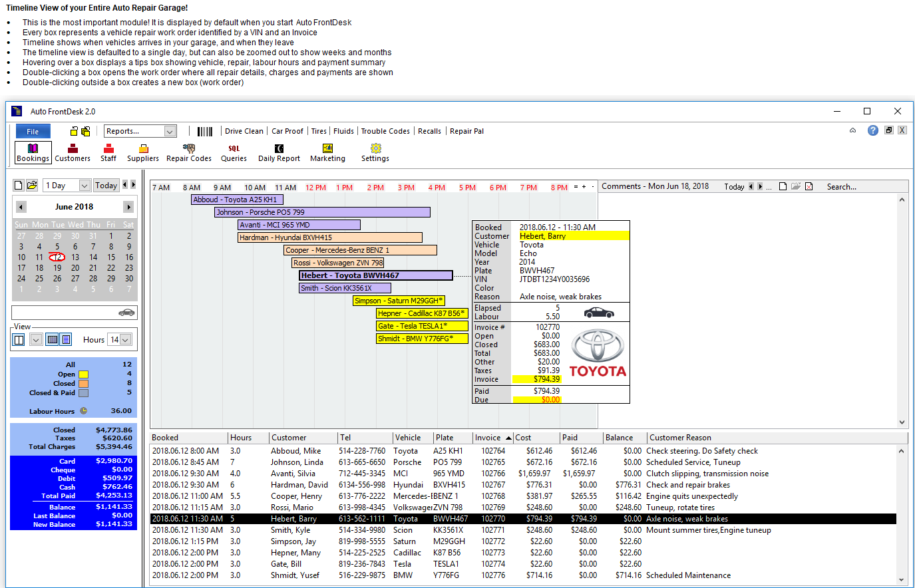Open the Customers module
This screenshot has width=915, height=588.
coord(73,152)
